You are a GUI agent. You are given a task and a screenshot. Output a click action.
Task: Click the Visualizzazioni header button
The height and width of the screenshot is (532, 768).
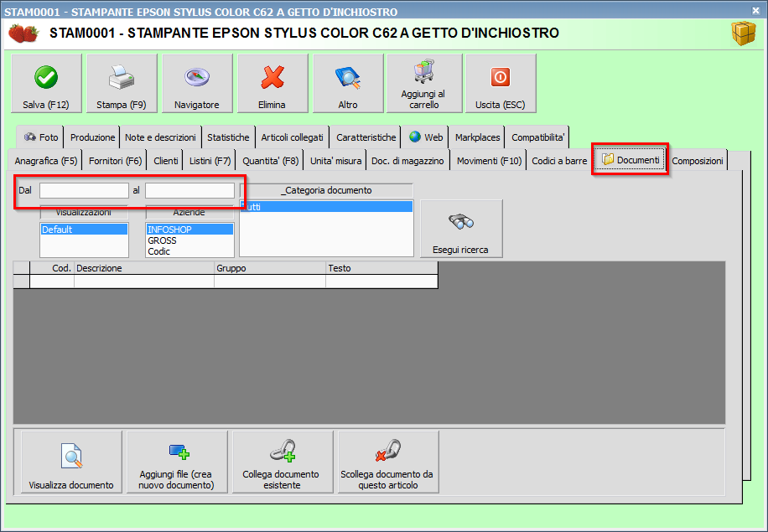click(84, 213)
